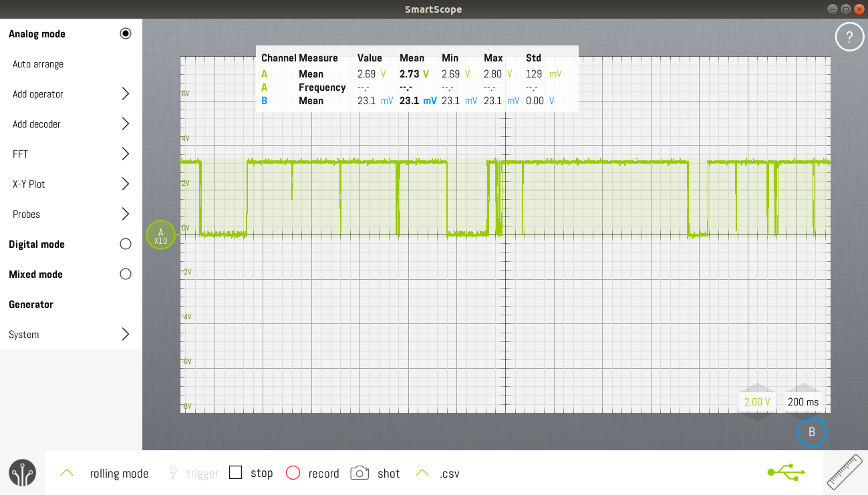This screenshot has width=868, height=495.
Task: Click the Frequency measure row label
Action: 322,88
